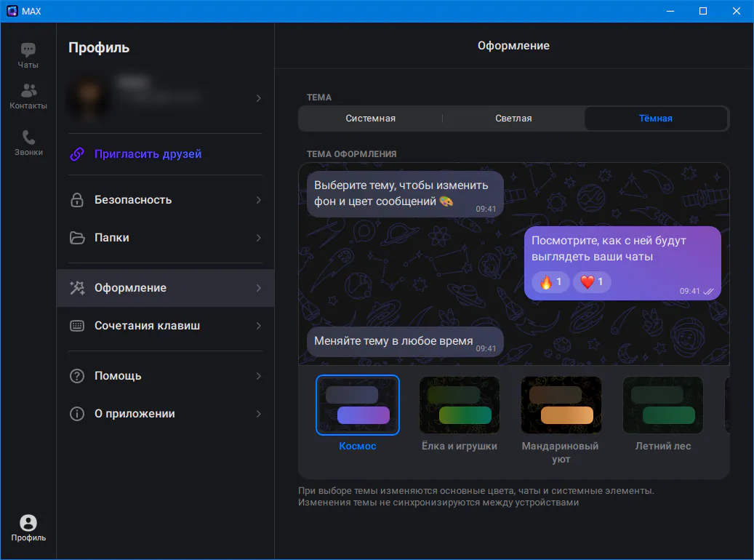Open the Contacts sidebar icon
Screen dimensions: 754x560
pyautogui.click(x=28, y=91)
